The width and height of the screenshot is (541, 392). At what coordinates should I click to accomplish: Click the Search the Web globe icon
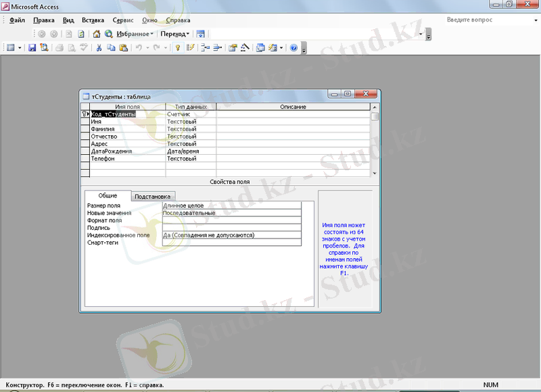108,33
